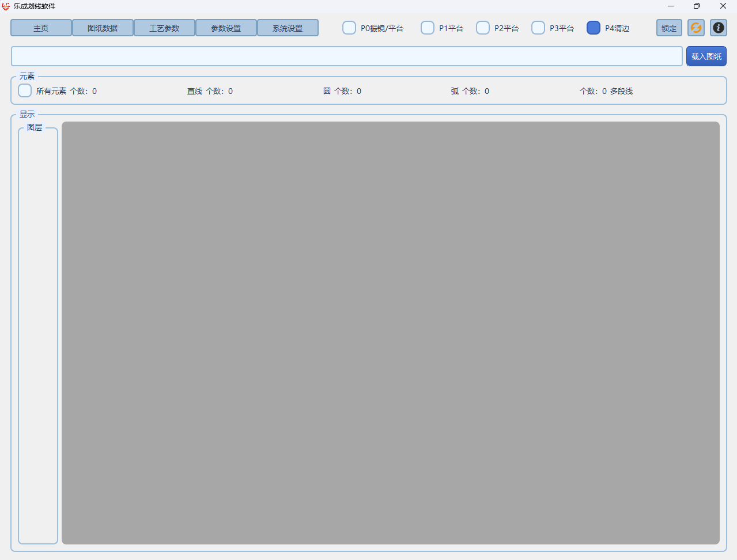737x560 pixels.
Task: Select the 工艺参数 tab
Action: tap(164, 28)
